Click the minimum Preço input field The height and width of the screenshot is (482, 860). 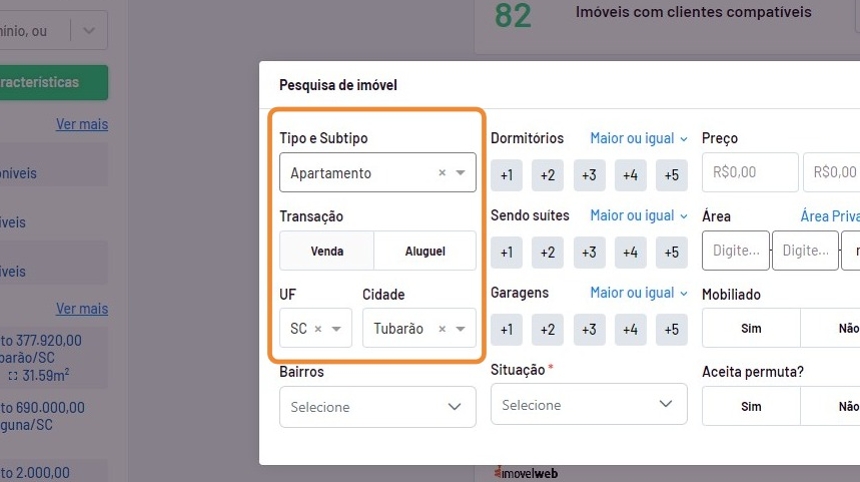[x=750, y=172]
